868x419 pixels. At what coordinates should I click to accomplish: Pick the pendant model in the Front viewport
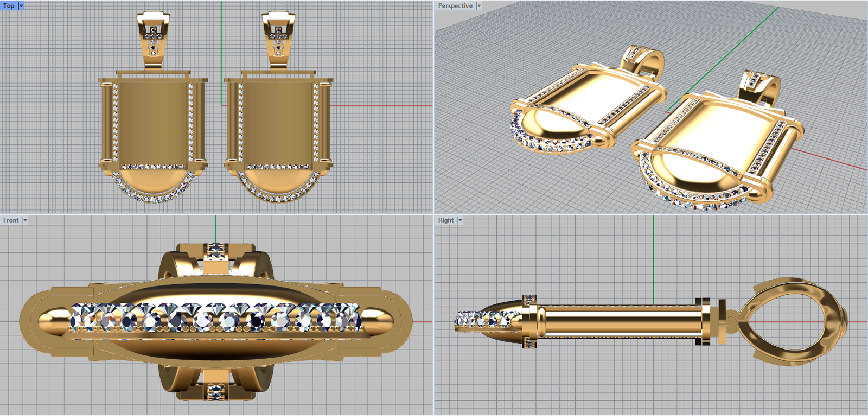[216, 322]
